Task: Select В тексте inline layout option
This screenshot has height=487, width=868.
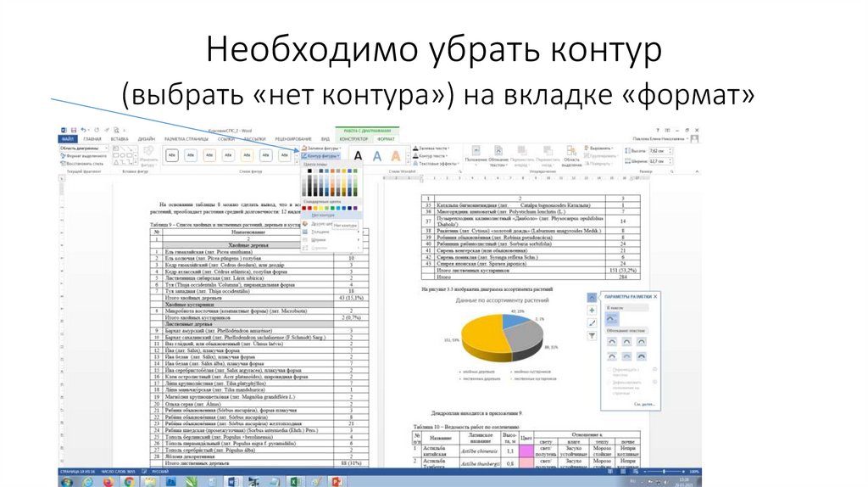Action: pos(612,319)
